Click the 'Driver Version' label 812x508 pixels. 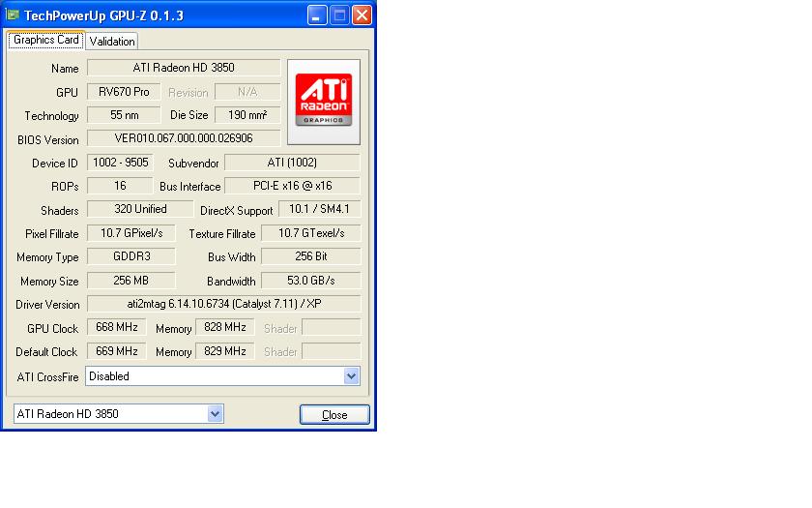[47, 305]
